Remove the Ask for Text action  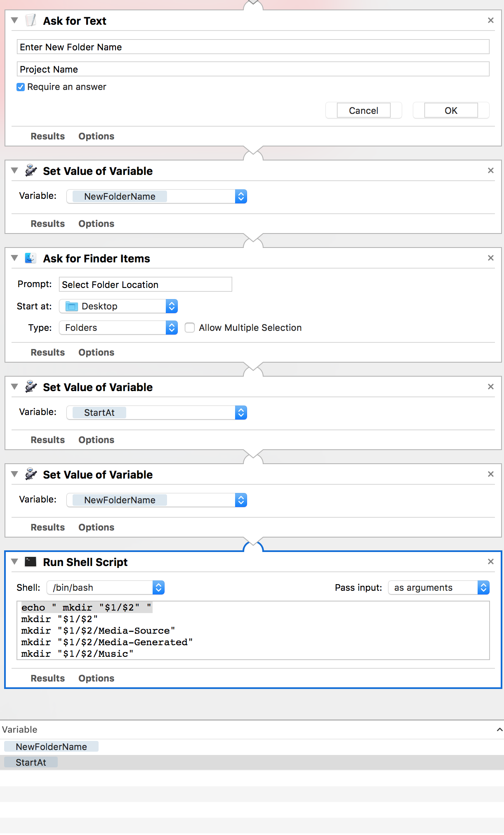tap(490, 20)
